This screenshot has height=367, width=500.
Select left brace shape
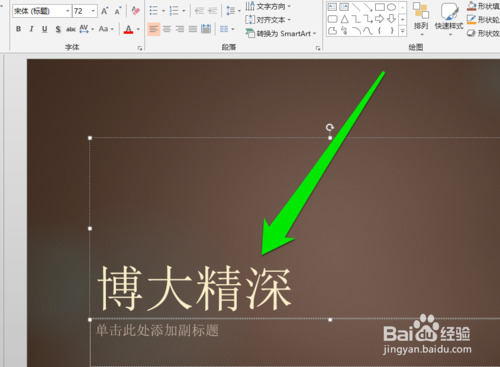click(380, 31)
